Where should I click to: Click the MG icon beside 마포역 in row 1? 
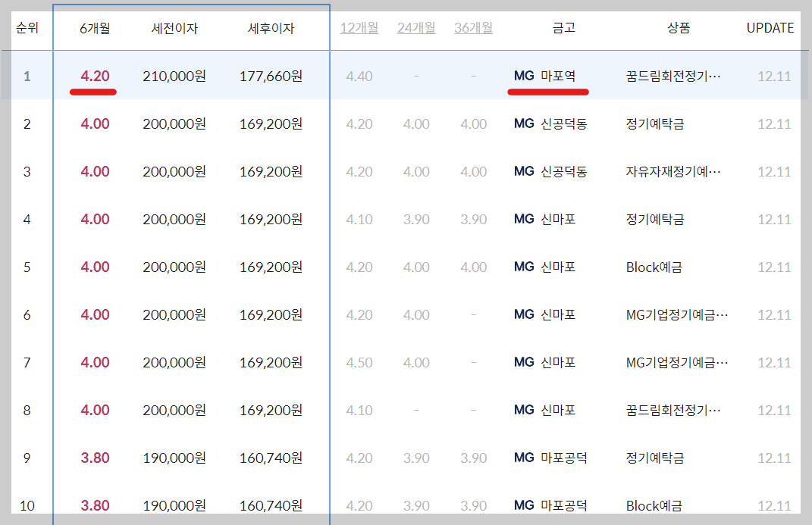tap(524, 77)
